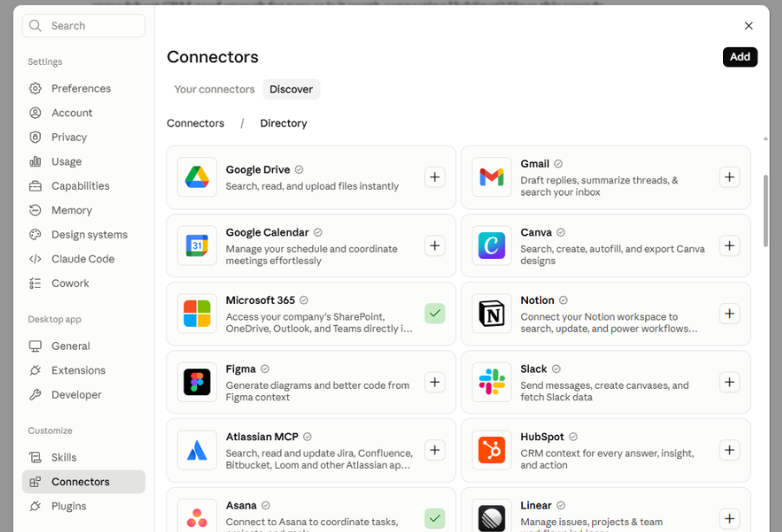Add the Linear connector with plus
The height and width of the screenshot is (532, 782).
coord(730,518)
